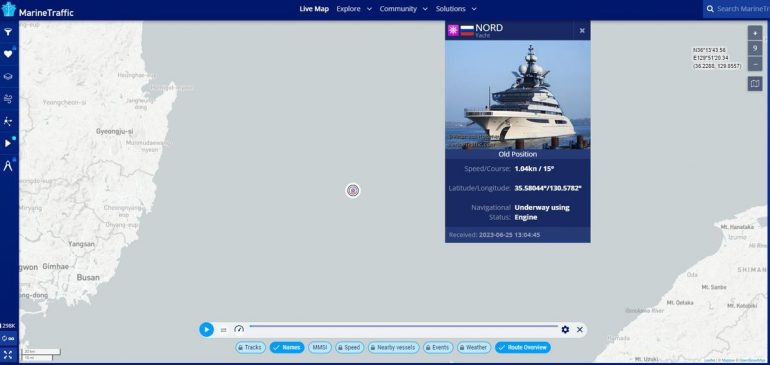Click the playback timeline slider bar
The image size is (770, 365).
[x=403, y=326]
